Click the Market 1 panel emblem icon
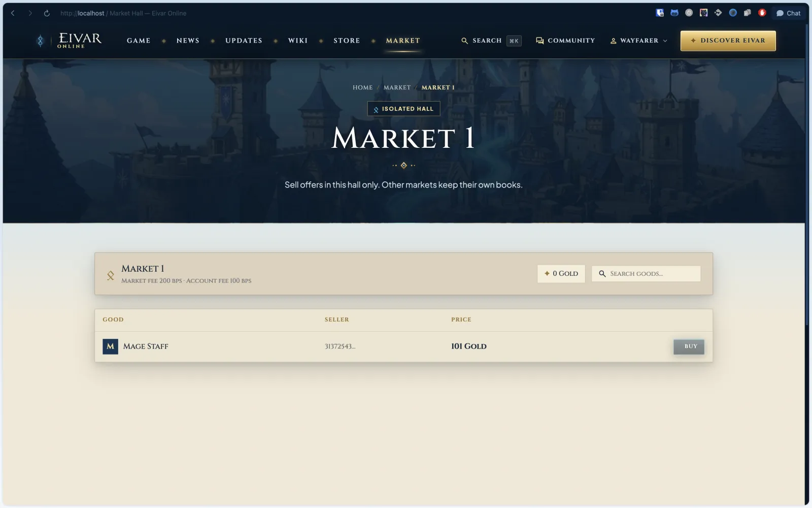This screenshot has height=508, width=812. [110, 275]
